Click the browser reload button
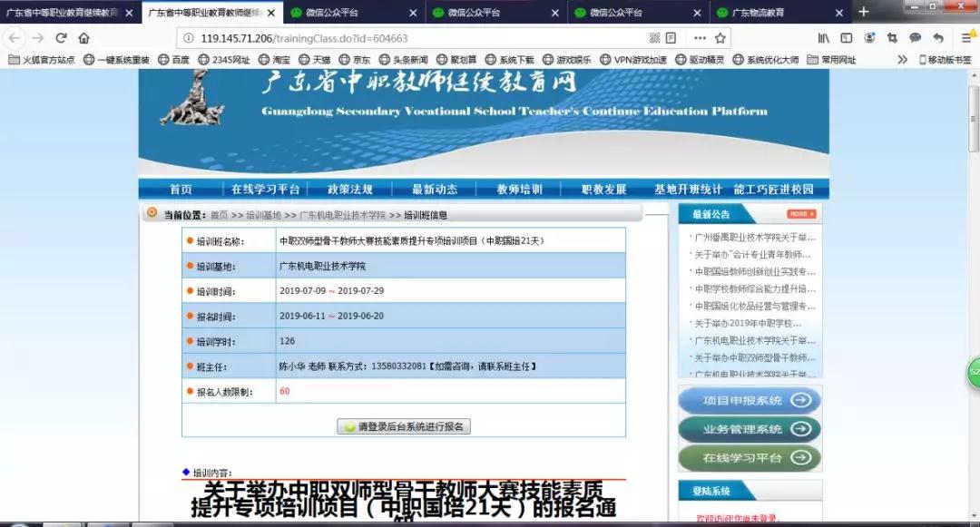Viewport: 980px width, 527px height. (x=61, y=38)
